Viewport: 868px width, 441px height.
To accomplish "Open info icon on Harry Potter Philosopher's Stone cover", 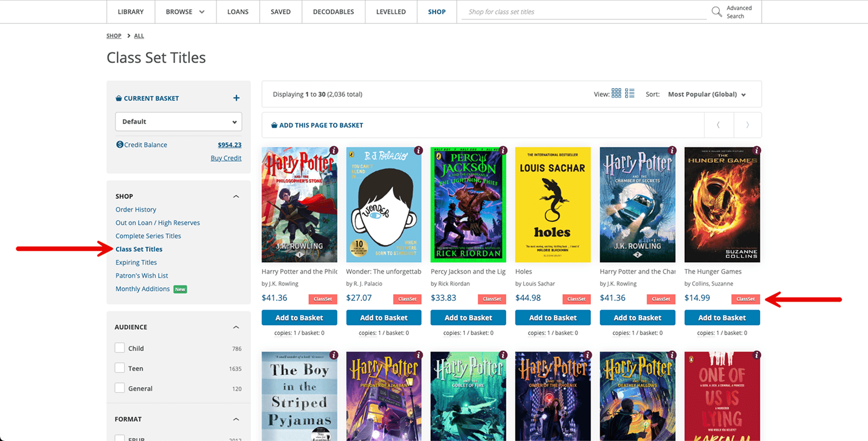I will tap(334, 150).
